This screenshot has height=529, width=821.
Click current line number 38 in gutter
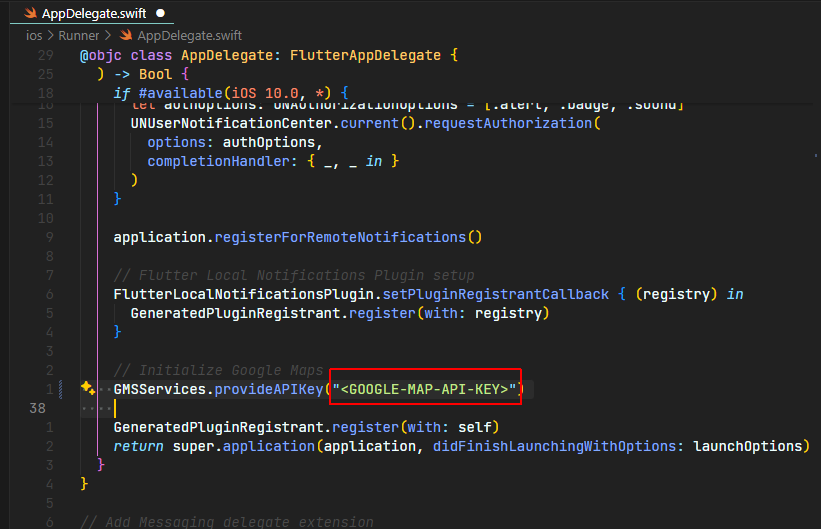[37, 408]
